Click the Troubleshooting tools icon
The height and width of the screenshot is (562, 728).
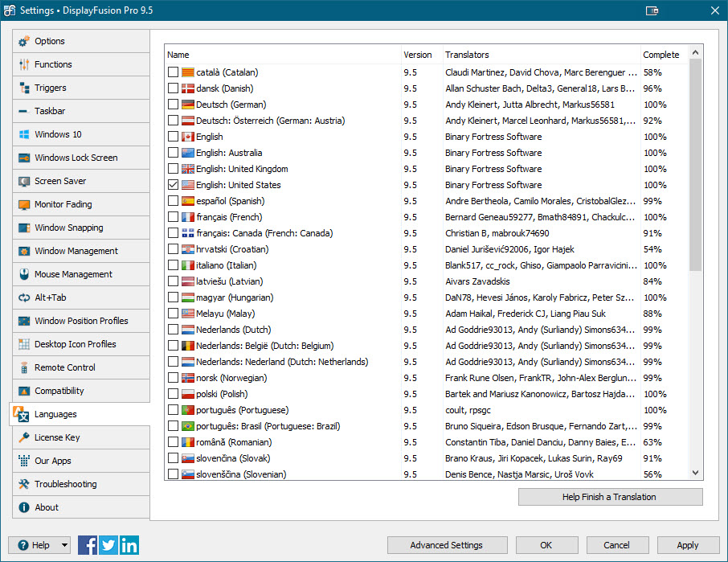24,484
